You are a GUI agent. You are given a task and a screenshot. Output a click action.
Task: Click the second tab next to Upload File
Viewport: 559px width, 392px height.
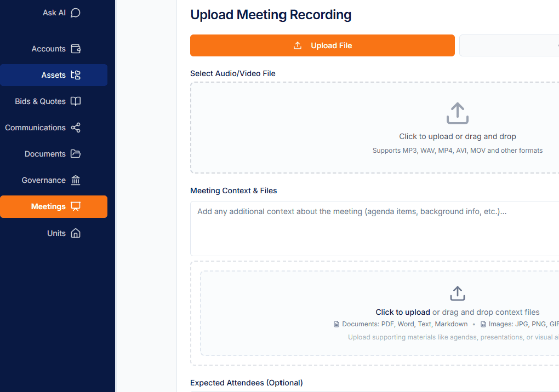pyautogui.click(x=509, y=45)
